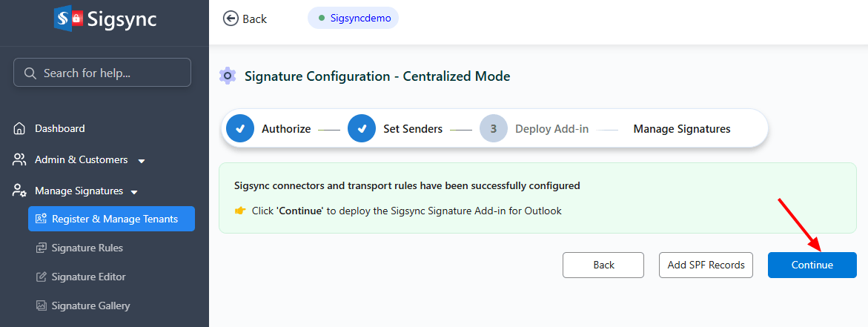Screen dimensions: 868x327
Task: Go to the Dashboard menu item
Action: point(59,129)
